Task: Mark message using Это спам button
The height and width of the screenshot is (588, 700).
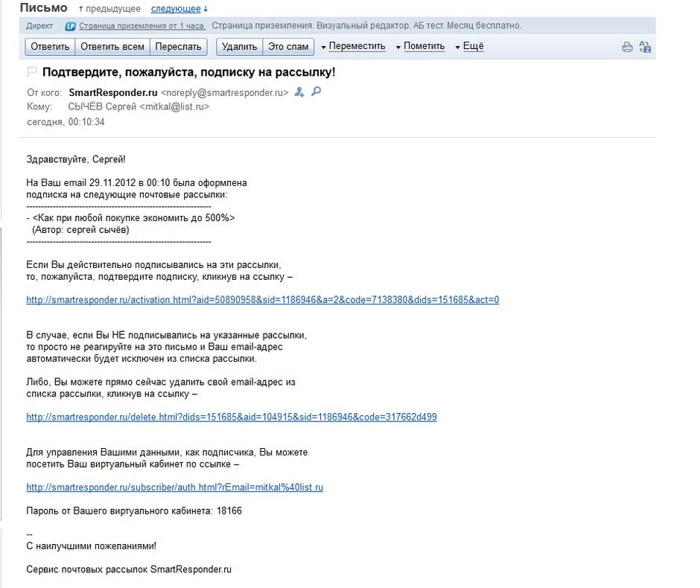Action: click(x=287, y=46)
